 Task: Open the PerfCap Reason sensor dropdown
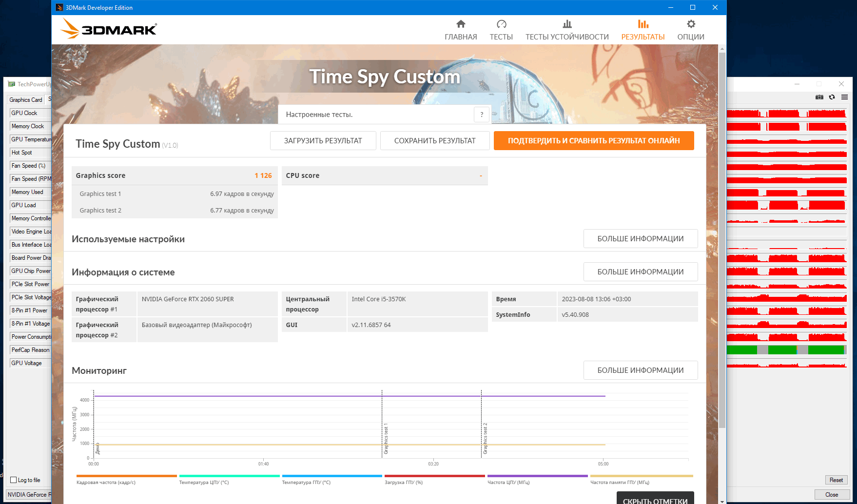[30, 350]
